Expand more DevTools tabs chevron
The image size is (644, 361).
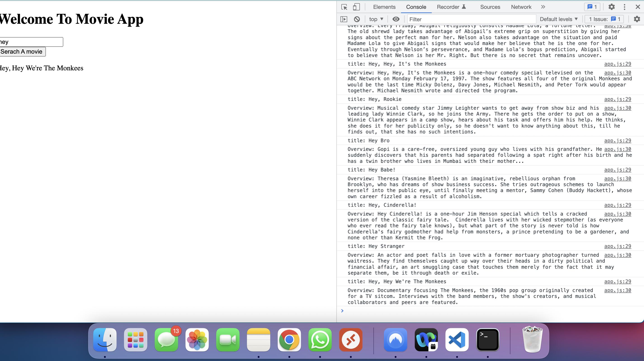pyautogui.click(x=543, y=7)
